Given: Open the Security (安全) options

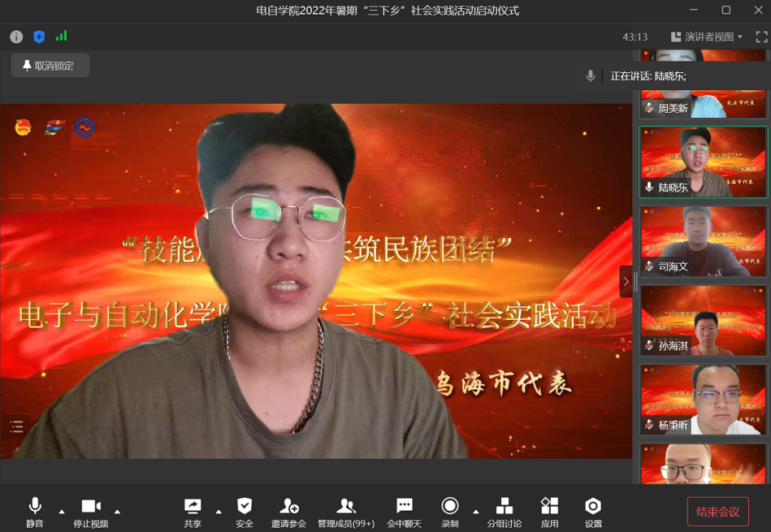Looking at the screenshot, I should (x=245, y=513).
